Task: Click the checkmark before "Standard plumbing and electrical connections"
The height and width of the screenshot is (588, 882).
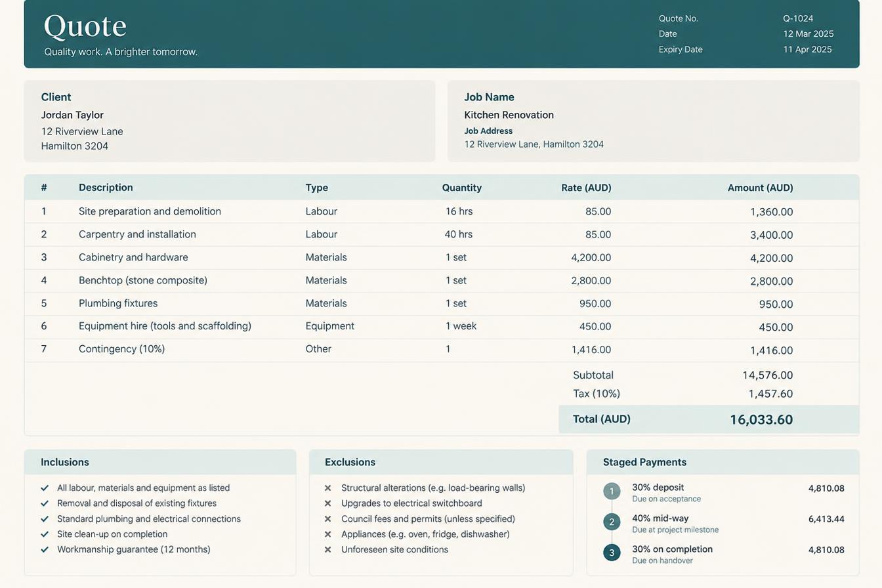Action: [45, 519]
